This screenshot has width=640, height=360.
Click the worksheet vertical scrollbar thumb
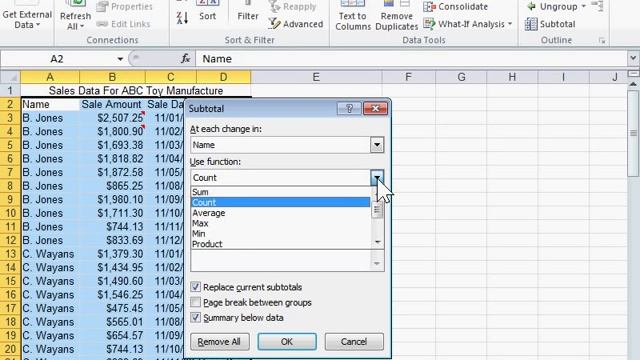click(x=633, y=133)
